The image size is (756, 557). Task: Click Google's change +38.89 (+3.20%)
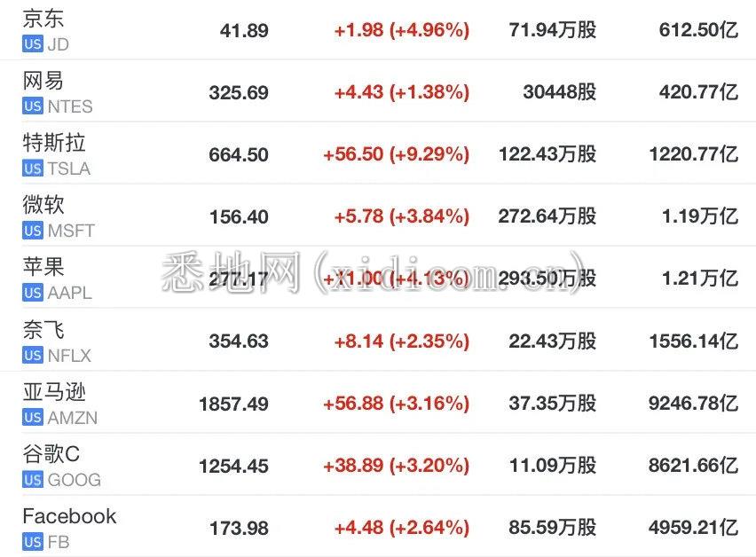click(396, 466)
